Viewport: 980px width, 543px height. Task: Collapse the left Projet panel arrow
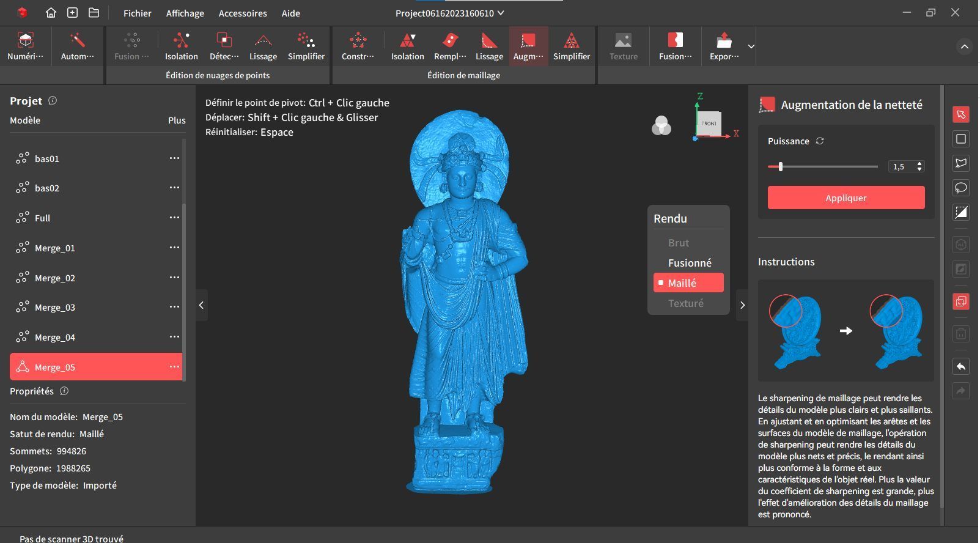click(201, 305)
